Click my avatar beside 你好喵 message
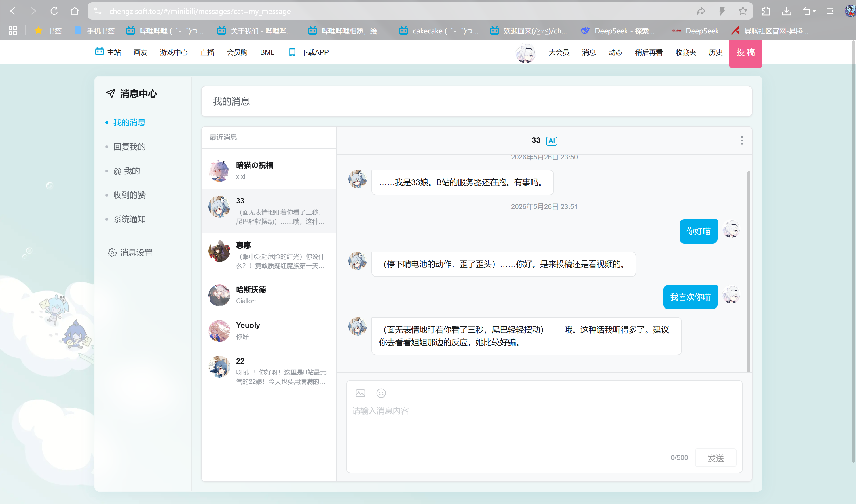Viewport: 856px width, 504px height. tap(731, 229)
